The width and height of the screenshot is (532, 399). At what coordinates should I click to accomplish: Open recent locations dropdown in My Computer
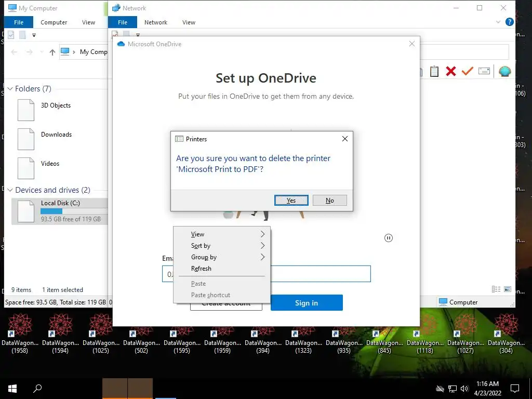[x=42, y=52]
